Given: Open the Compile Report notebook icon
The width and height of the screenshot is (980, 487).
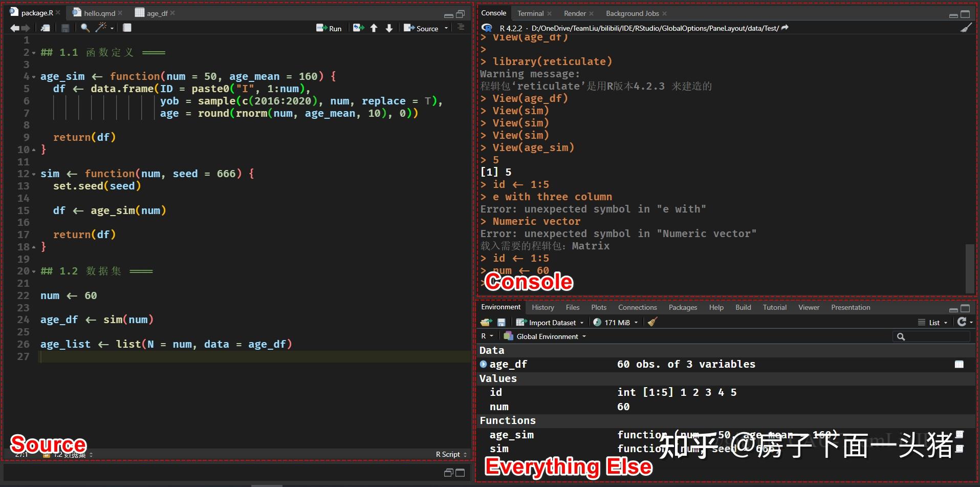Looking at the screenshot, I should 127,28.
